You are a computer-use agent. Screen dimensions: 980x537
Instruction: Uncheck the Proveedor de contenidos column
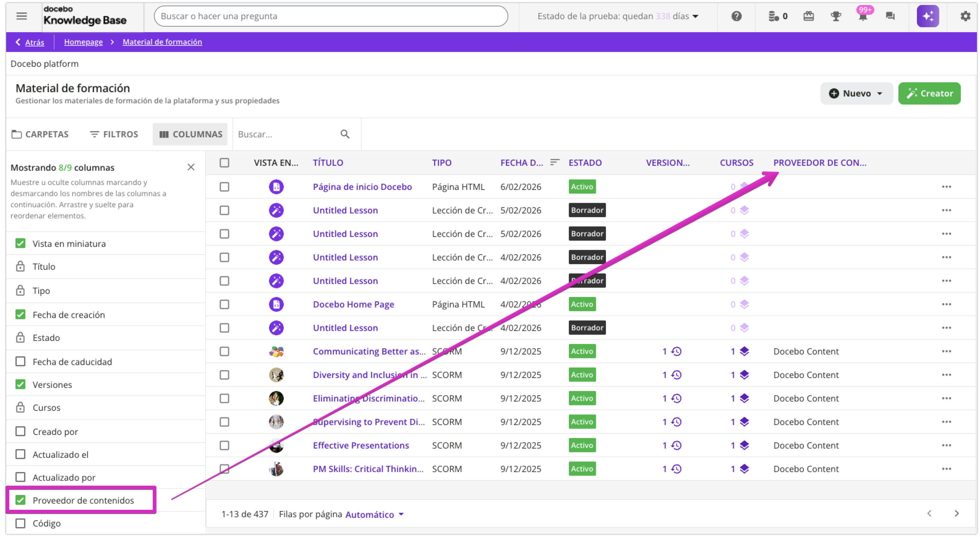point(20,500)
